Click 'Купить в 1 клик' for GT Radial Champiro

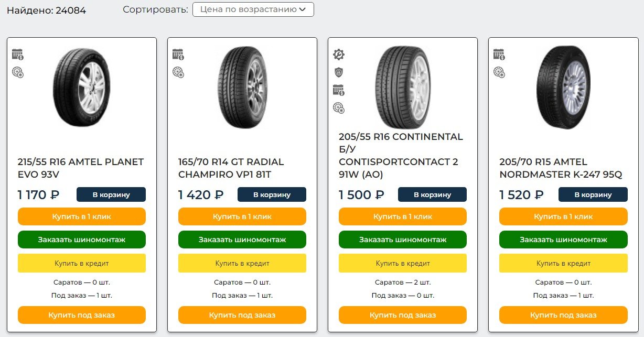coord(242,216)
